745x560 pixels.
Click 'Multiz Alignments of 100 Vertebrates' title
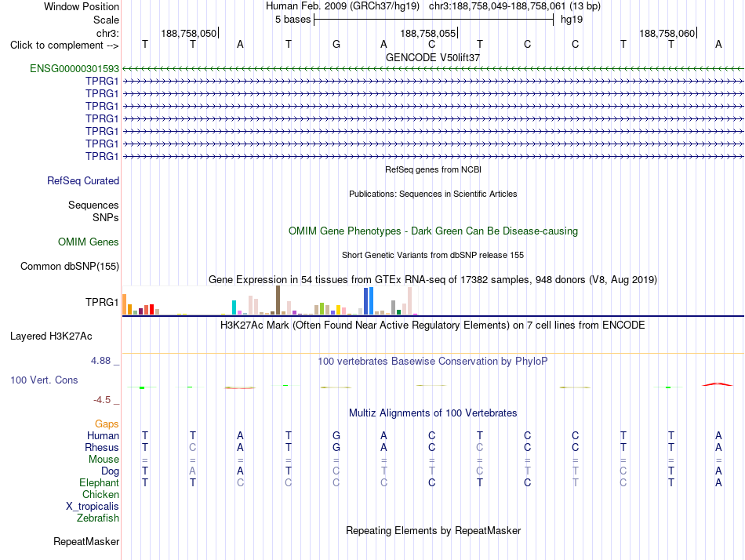(x=433, y=413)
